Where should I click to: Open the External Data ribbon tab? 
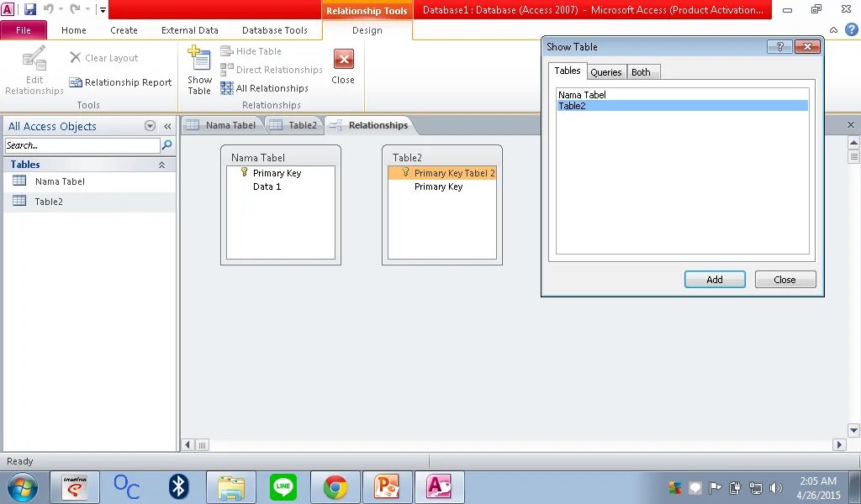point(189,30)
